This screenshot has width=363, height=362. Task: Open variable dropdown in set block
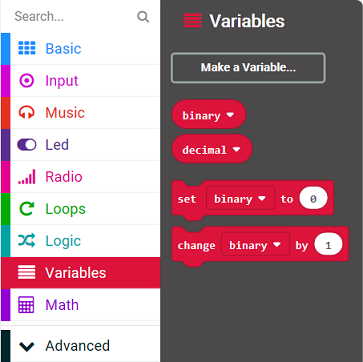pos(241,199)
